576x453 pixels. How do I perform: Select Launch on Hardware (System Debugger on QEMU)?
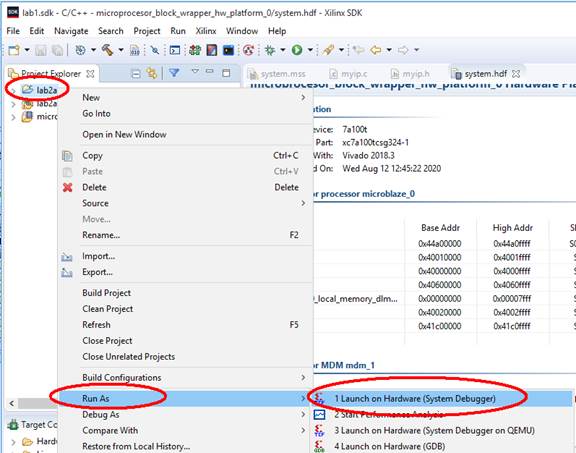[442, 430]
